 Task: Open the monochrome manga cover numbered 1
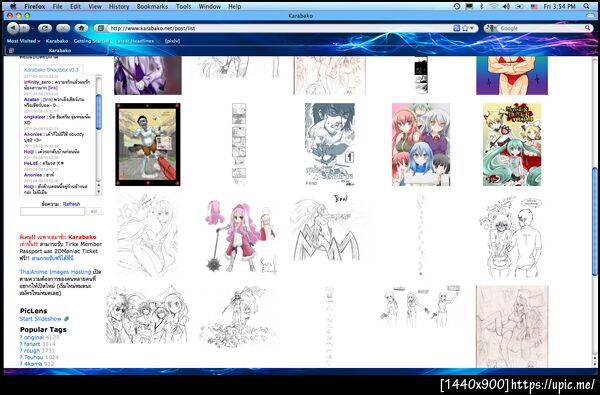(x=330, y=145)
